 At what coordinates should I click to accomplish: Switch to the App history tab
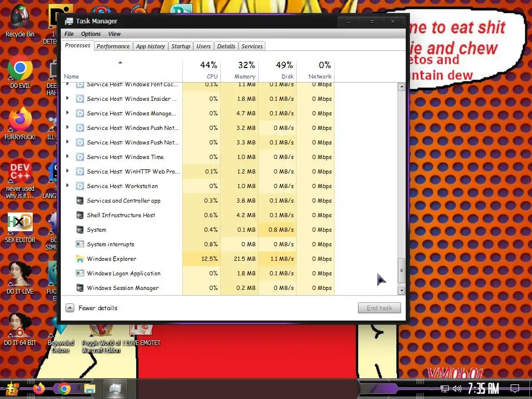[x=150, y=46]
